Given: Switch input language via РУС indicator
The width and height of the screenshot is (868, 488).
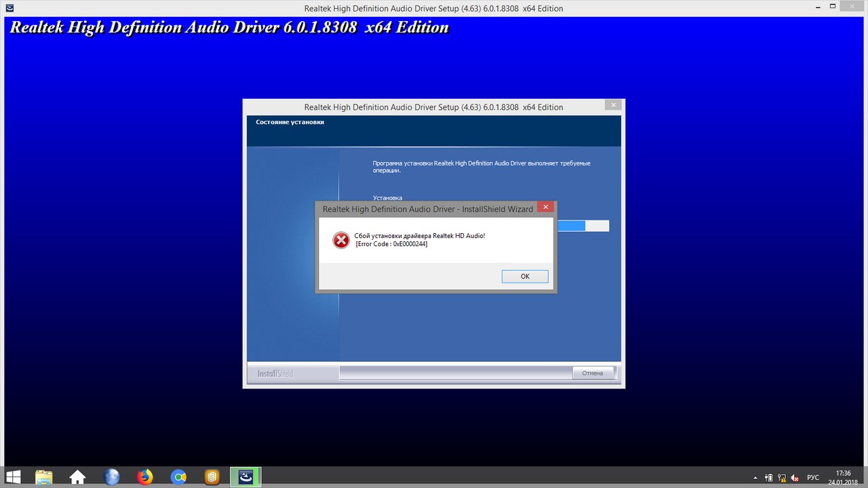Looking at the screenshot, I should click(813, 478).
